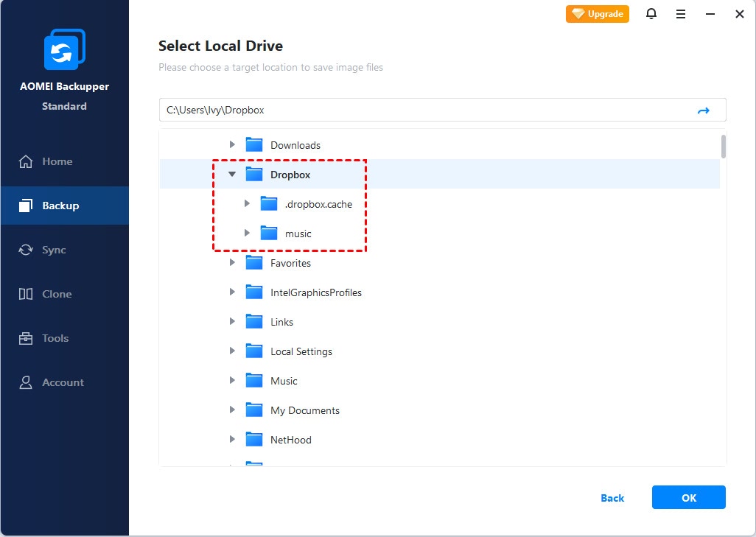Open the Tools section
756x537 pixels.
coord(65,338)
